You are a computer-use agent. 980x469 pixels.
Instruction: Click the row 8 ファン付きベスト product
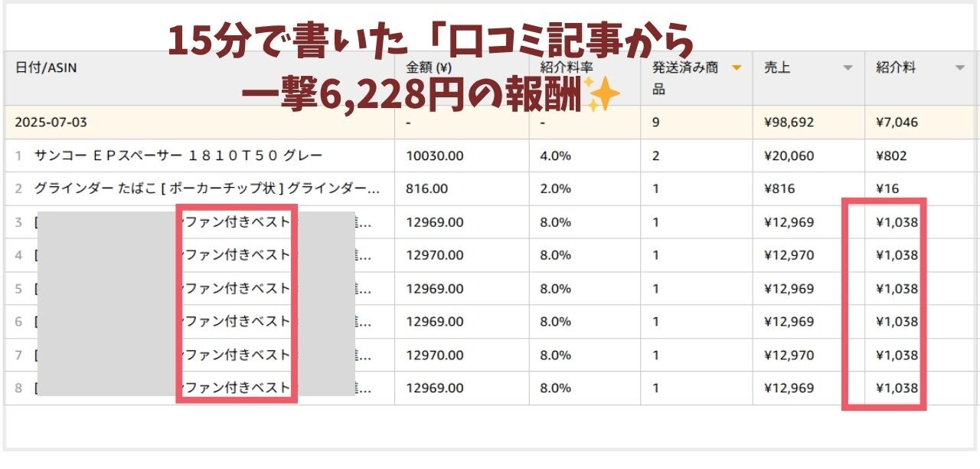point(236,388)
